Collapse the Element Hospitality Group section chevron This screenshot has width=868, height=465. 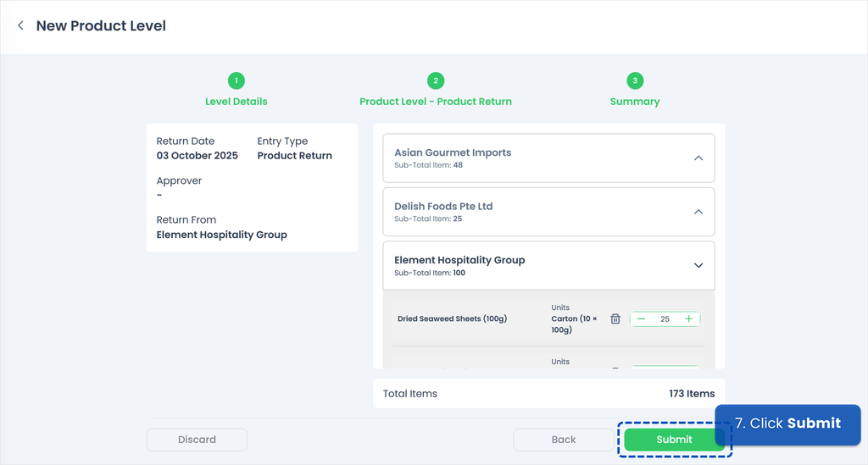coord(698,265)
